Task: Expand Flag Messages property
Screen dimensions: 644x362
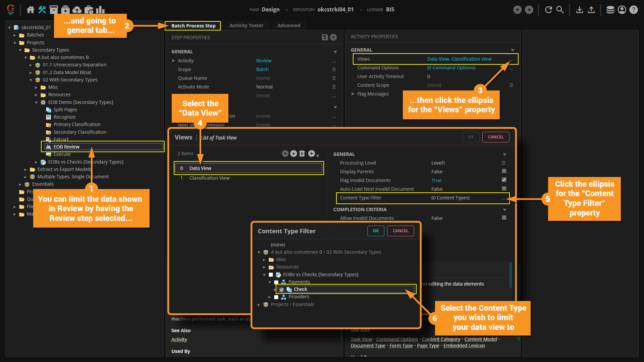Action: [x=353, y=94]
